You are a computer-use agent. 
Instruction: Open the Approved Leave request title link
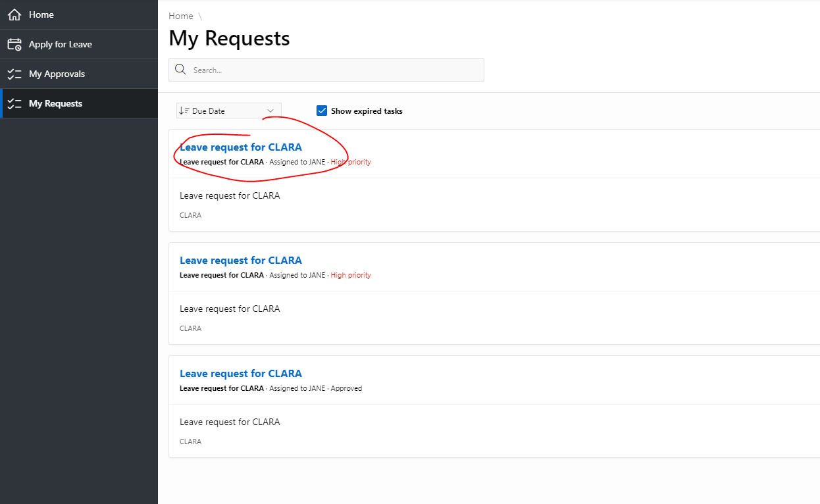241,374
